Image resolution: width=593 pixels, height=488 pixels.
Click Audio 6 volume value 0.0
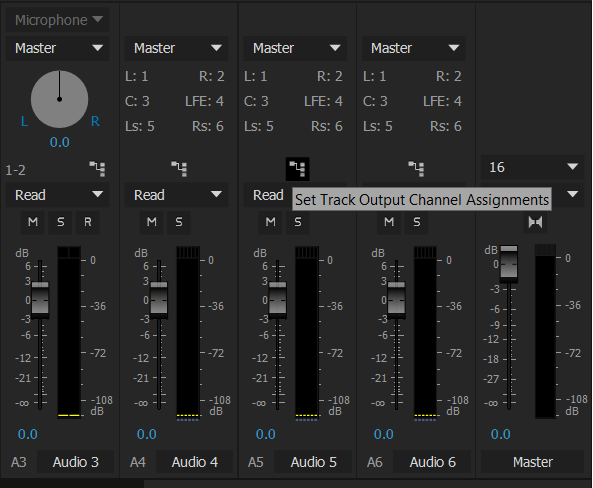[383, 434]
